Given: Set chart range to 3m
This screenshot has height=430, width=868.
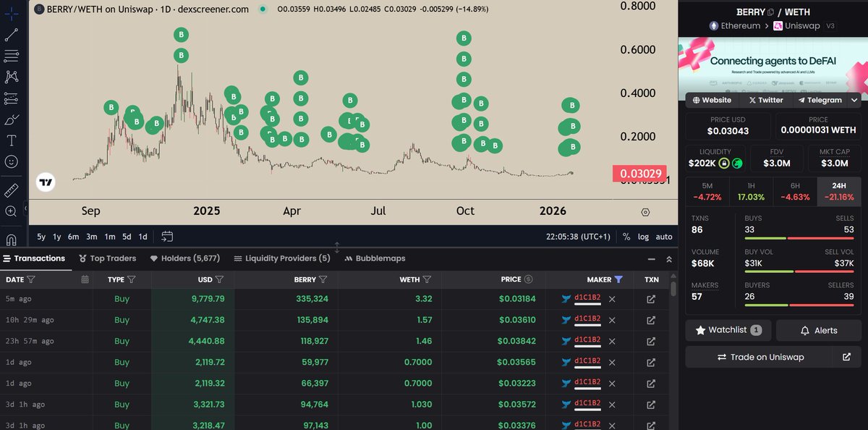Looking at the screenshot, I should (92, 237).
